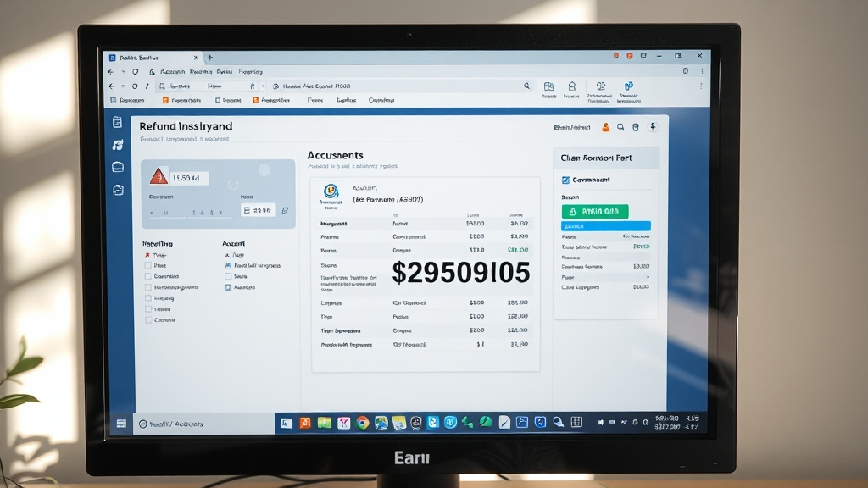The width and height of the screenshot is (868, 488).
Task: Tick the last checkbox in left filter list
Action: tap(147, 320)
